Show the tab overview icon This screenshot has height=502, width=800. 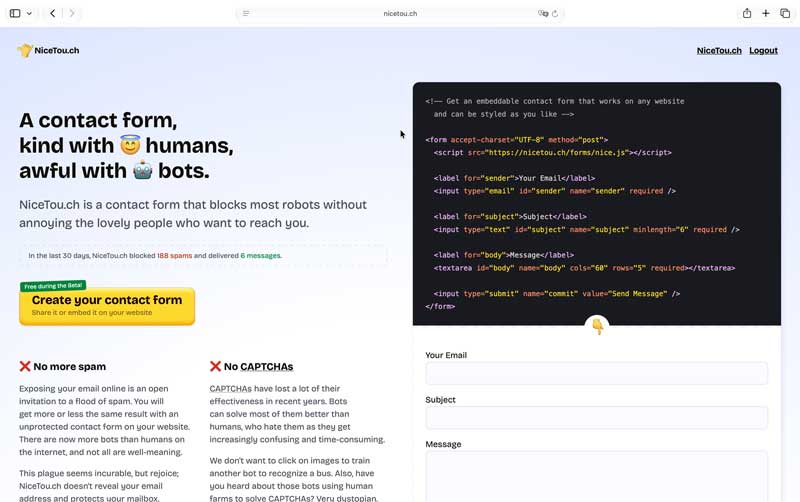785,13
